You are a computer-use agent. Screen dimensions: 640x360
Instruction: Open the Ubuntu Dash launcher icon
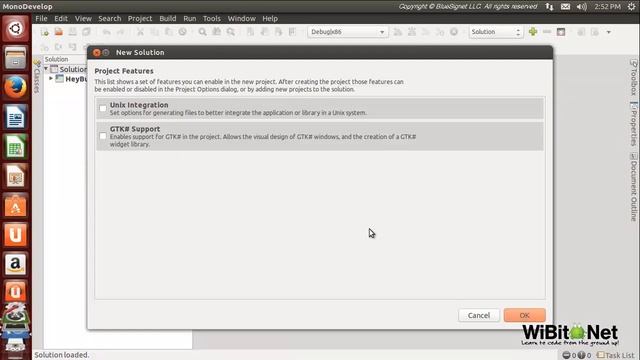pyautogui.click(x=15, y=29)
